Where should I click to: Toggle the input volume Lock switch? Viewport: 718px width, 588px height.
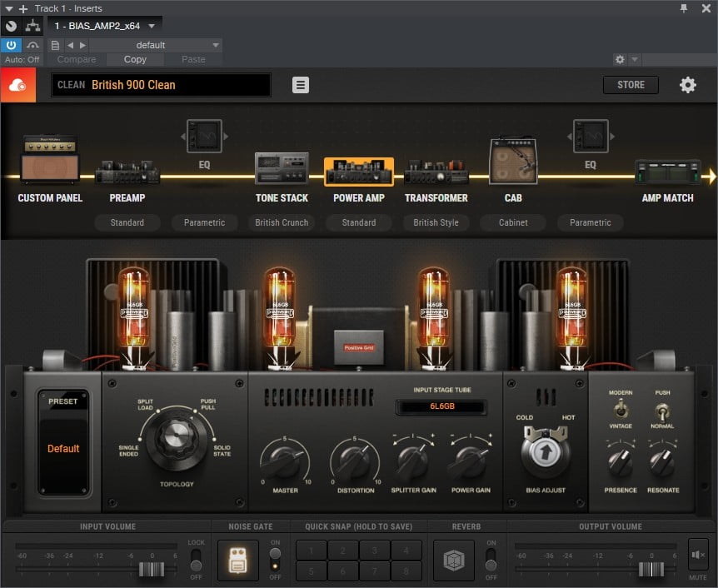[x=196, y=560]
